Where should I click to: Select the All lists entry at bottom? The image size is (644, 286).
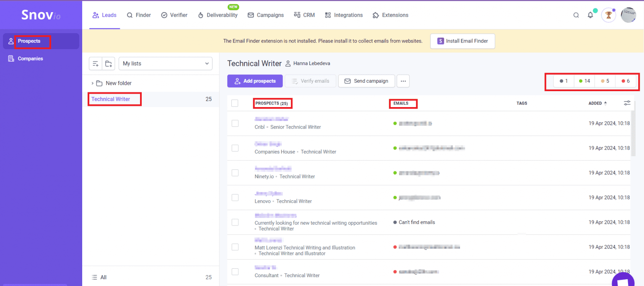point(103,277)
